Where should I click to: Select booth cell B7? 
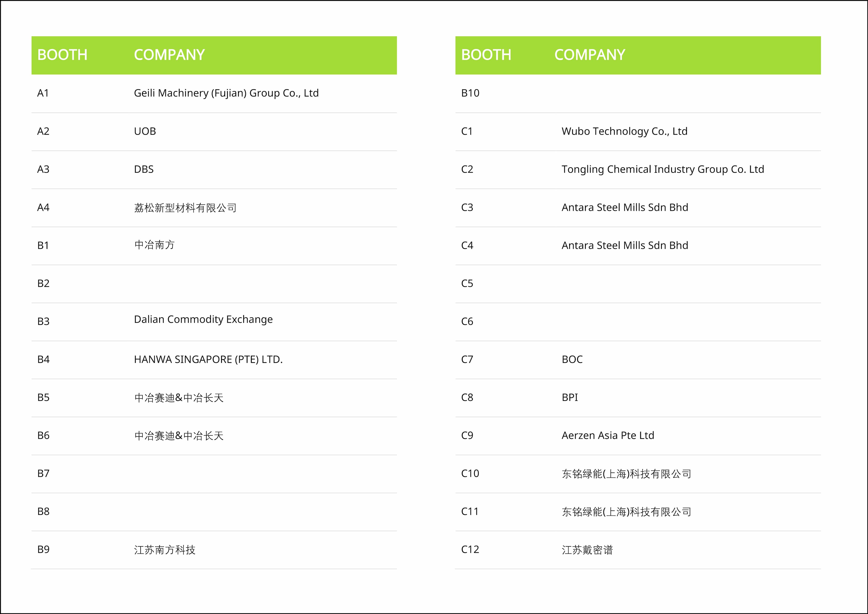pos(43,473)
